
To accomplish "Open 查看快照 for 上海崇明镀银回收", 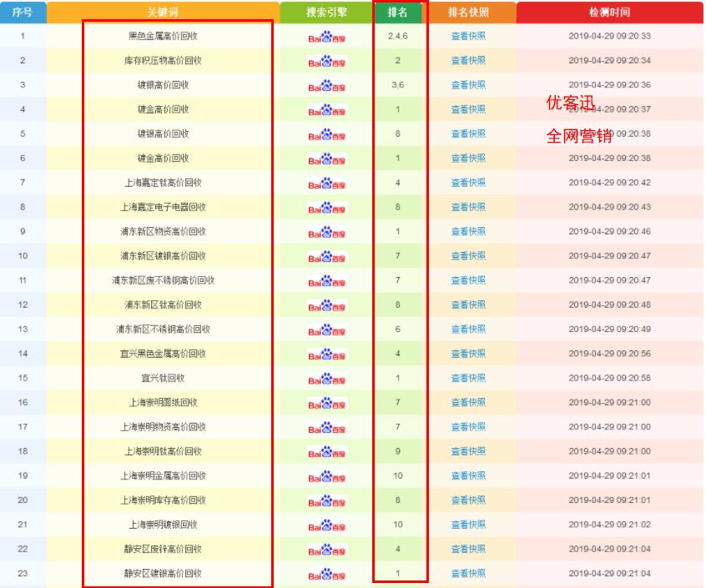I will coord(468,524).
